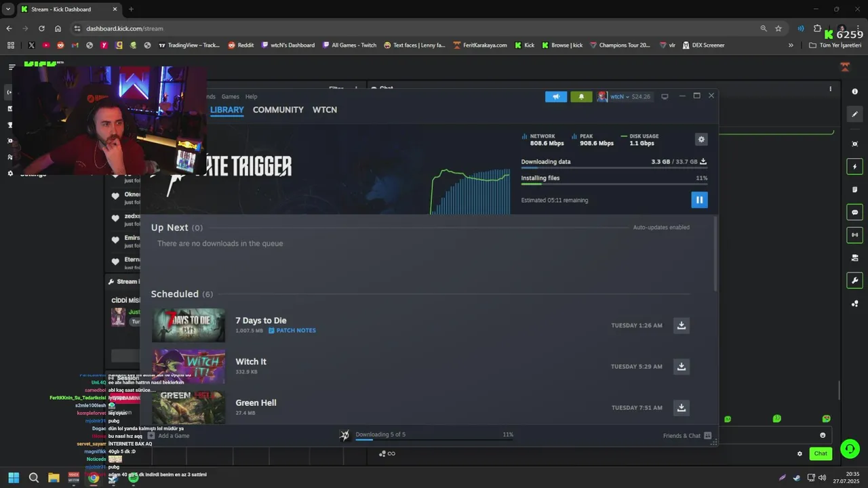Open emoji picker in Kick chat input
This screenshot has height=488, width=868.
pyautogui.click(x=823, y=435)
